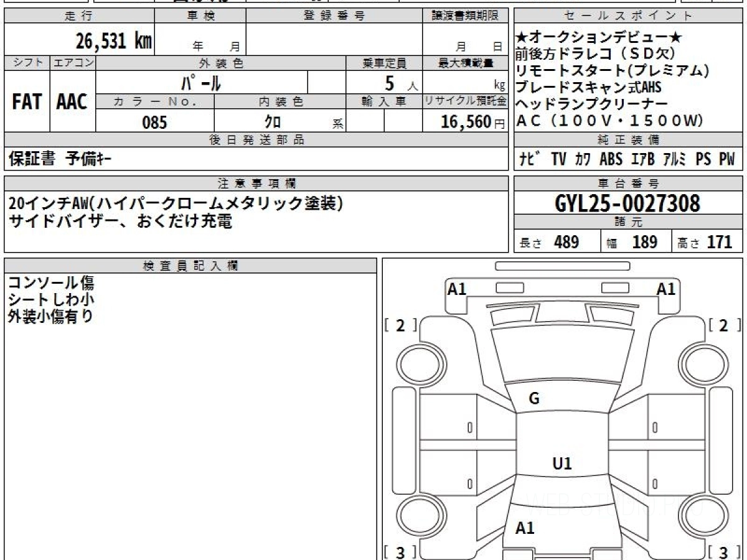Click the 後日発送部品 header
747x560 pixels.
coord(256,140)
